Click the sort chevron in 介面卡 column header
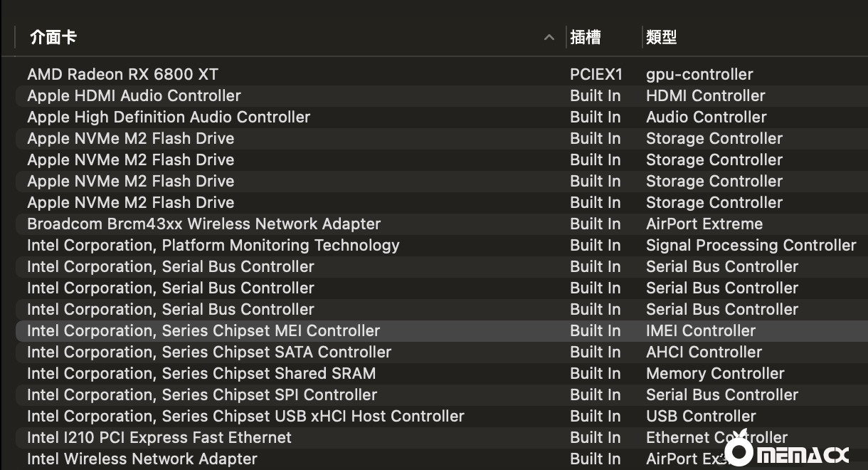 click(x=549, y=37)
